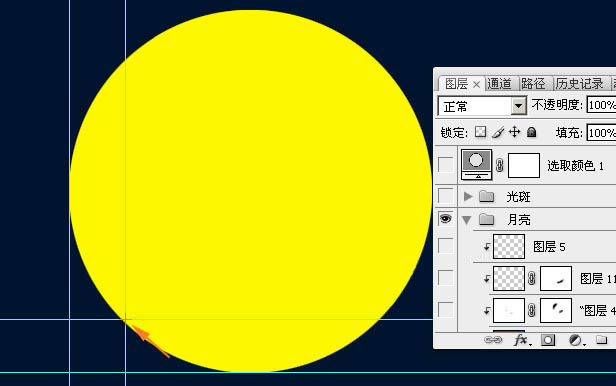This screenshot has height=386, width=616.
Task: Create new adjustment layer via half-circle icon
Action: (575, 340)
